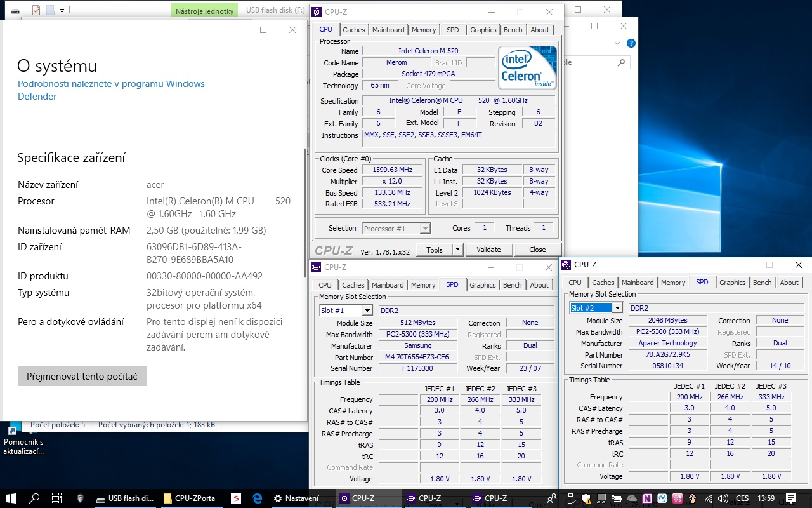Click the Intel Celeron logo in CPU-Z

[527, 68]
